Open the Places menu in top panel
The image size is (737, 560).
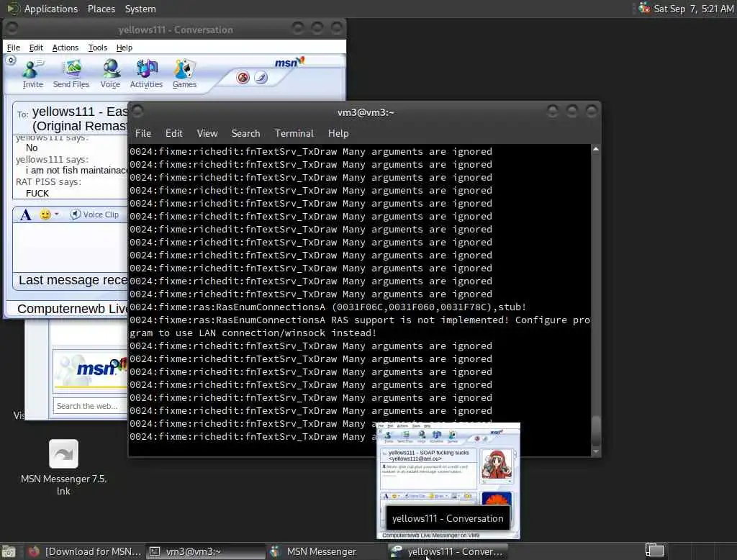point(101,9)
